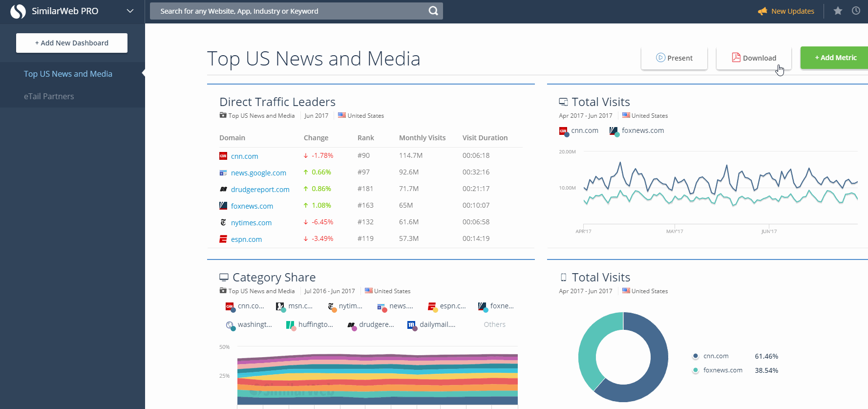Click the SimilarWeb logo icon
Viewport: 868px width, 409px height.
pos(18,11)
